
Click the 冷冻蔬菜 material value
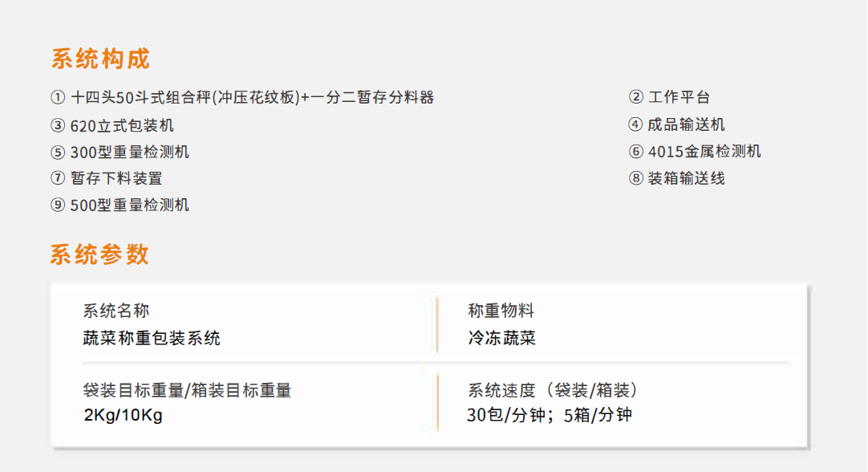pyautogui.click(x=501, y=338)
